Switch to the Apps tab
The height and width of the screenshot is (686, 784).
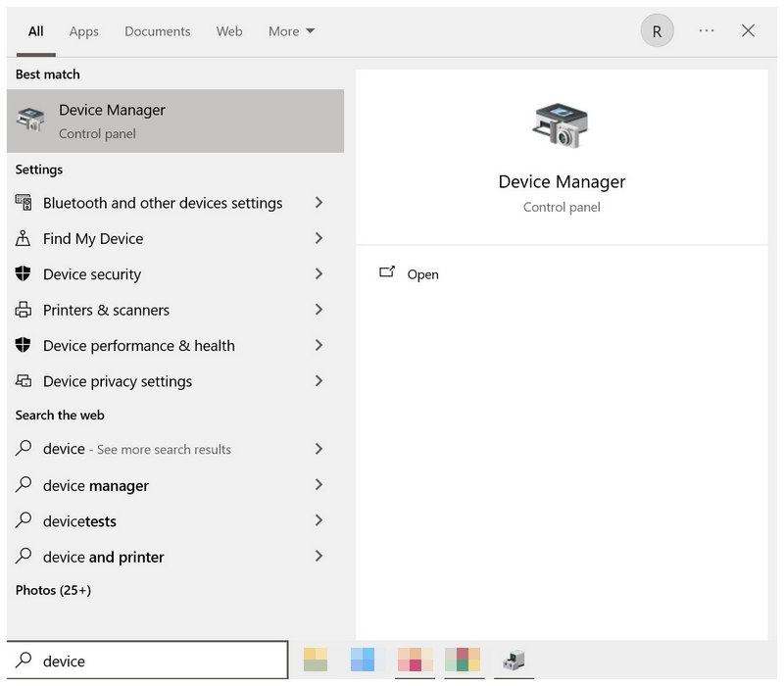click(x=83, y=30)
